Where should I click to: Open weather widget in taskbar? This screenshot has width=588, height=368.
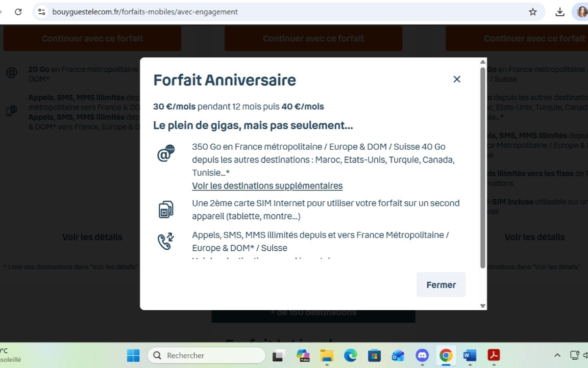coord(10,355)
